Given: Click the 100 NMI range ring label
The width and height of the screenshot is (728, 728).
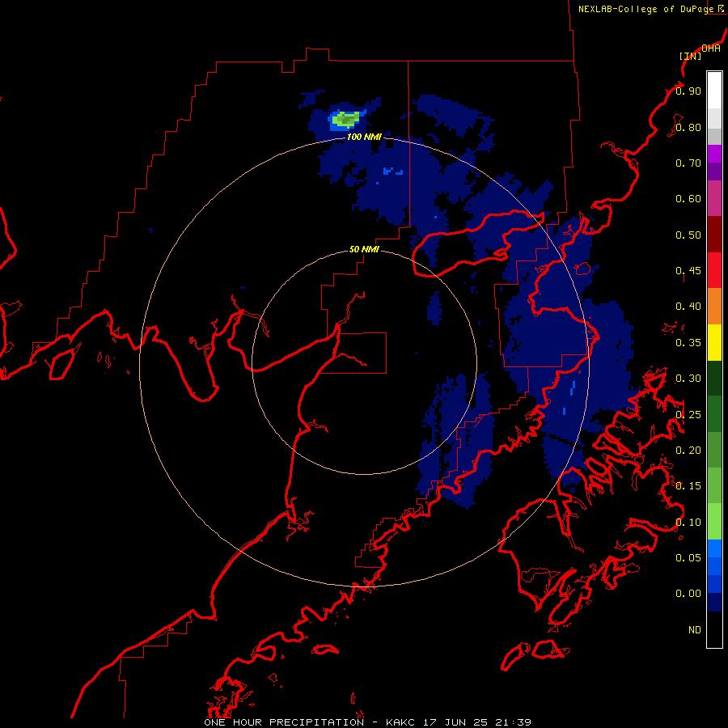Looking at the screenshot, I should (364, 137).
